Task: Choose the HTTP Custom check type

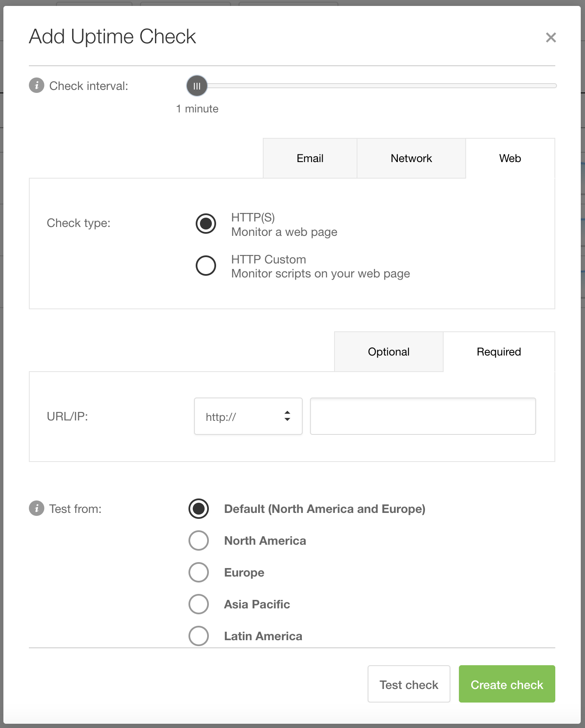Action: [x=206, y=266]
